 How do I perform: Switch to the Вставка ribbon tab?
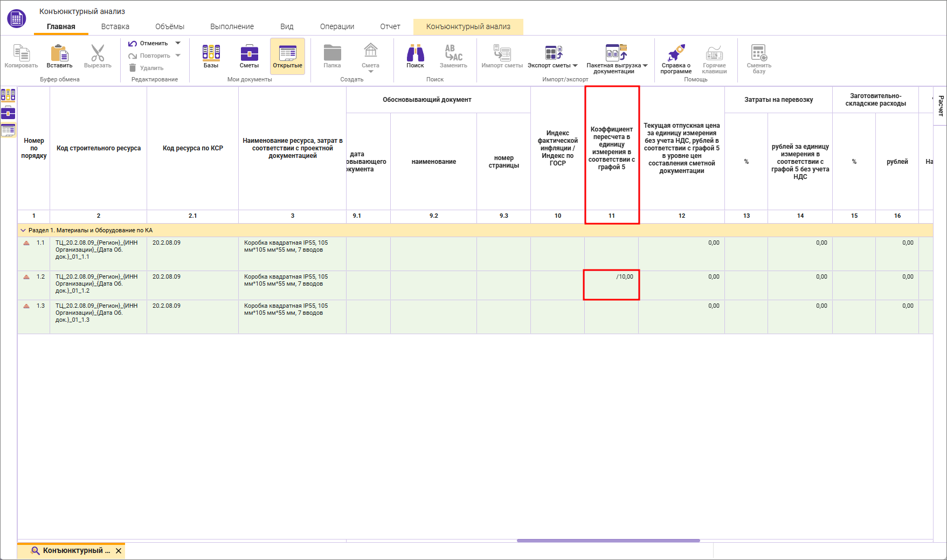pyautogui.click(x=115, y=26)
